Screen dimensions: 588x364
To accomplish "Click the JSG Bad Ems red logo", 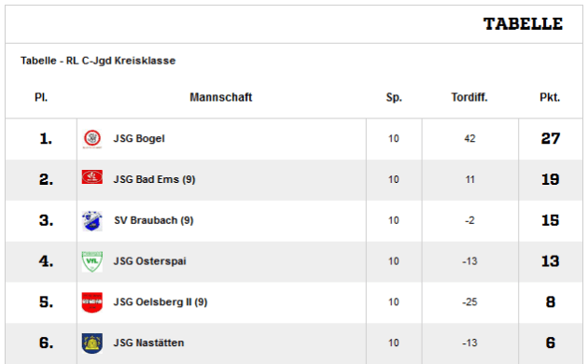I will [x=92, y=177].
